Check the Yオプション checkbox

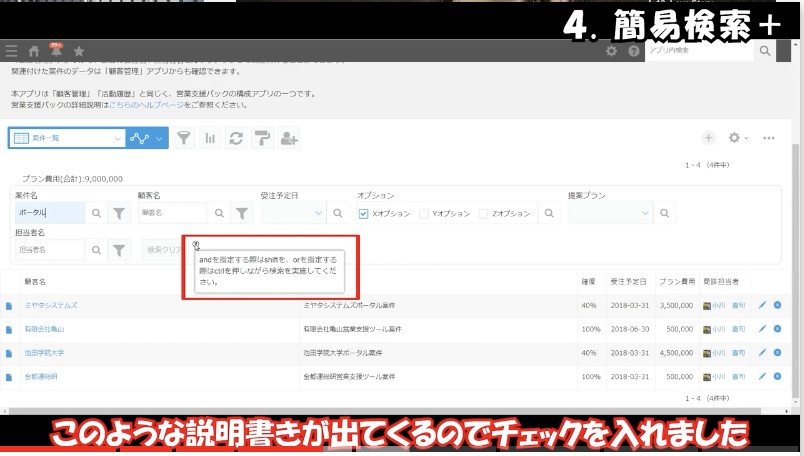424,213
